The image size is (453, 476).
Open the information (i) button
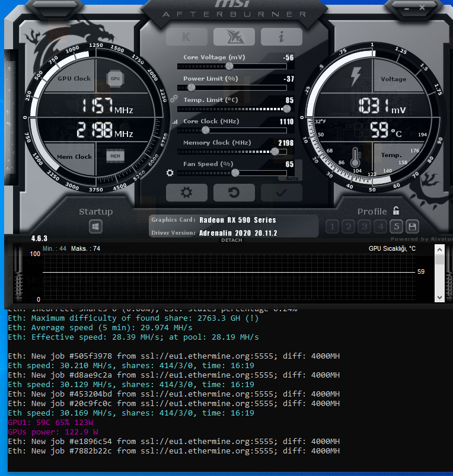282,37
